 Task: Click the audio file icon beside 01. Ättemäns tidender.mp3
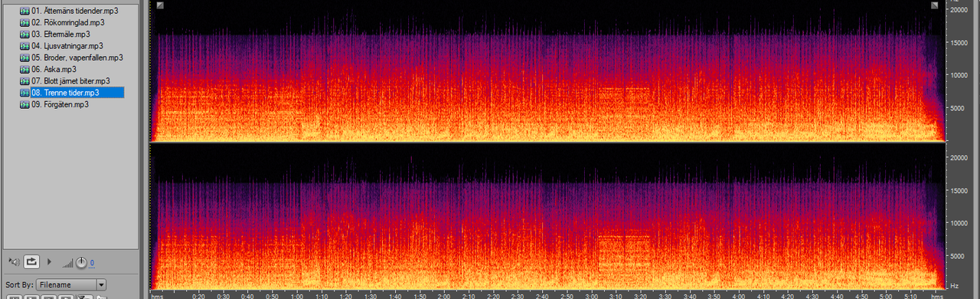pyautogui.click(x=24, y=11)
